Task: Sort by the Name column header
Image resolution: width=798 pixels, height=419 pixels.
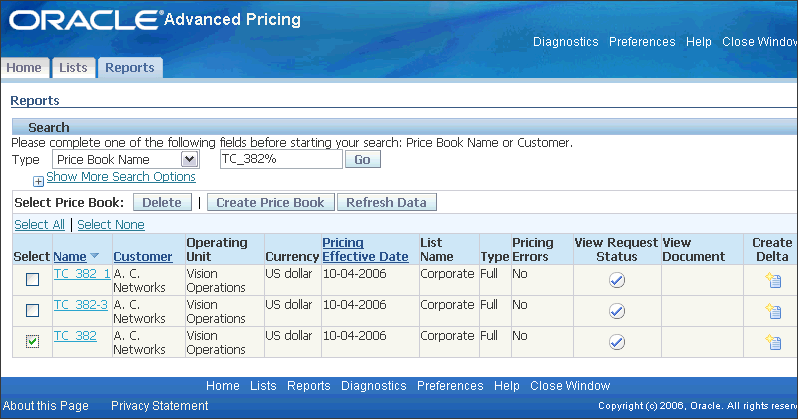Action: (70, 257)
